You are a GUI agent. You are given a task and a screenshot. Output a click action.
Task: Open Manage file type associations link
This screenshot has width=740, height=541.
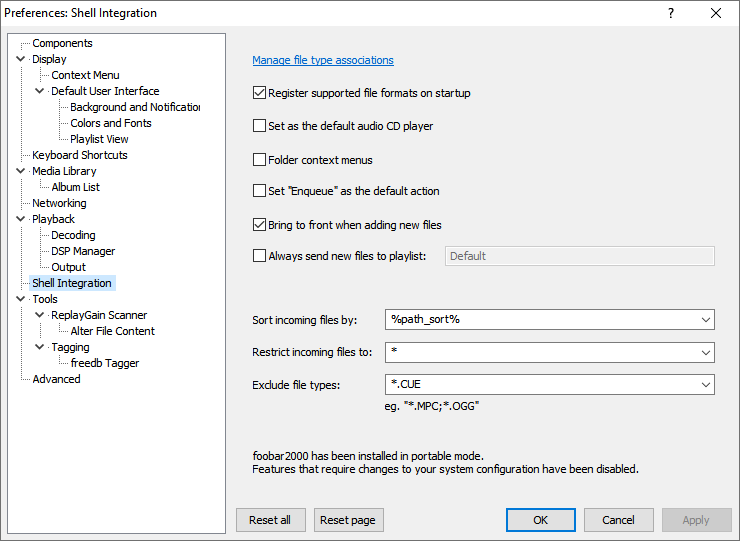(323, 60)
